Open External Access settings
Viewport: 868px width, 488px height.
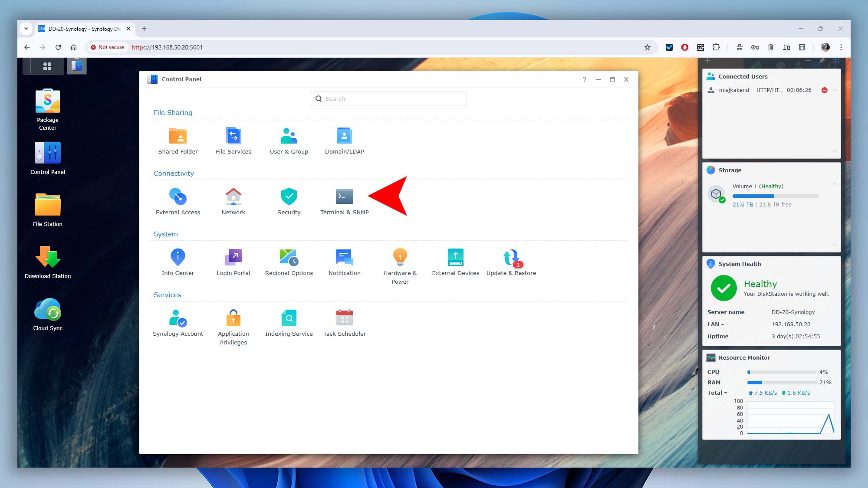pyautogui.click(x=178, y=202)
